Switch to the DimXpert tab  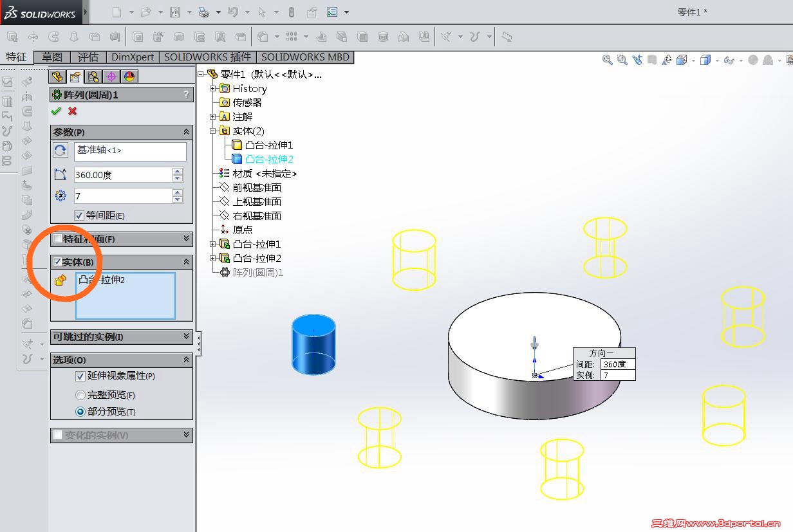133,57
